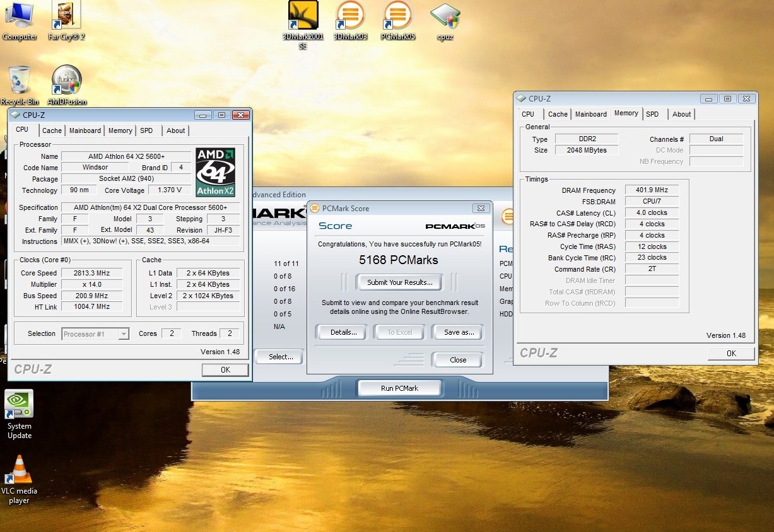Click the Bank Cycle Time value 23 clocks
The height and width of the screenshot is (532, 774).
click(652, 258)
